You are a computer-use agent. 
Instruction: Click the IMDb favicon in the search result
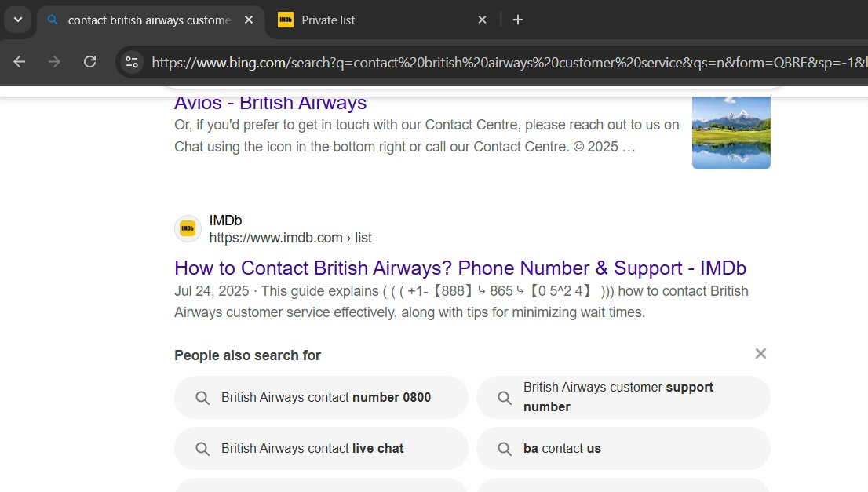(188, 228)
